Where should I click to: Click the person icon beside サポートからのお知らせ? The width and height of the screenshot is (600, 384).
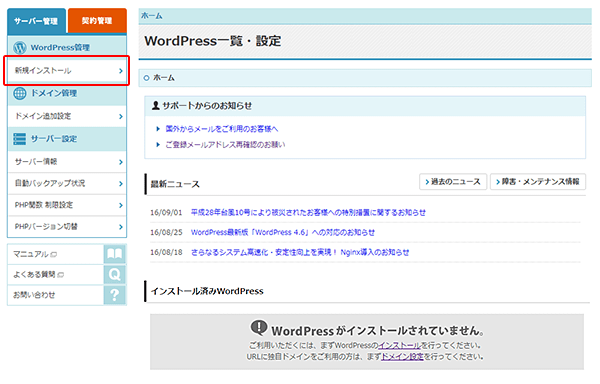(155, 105)
